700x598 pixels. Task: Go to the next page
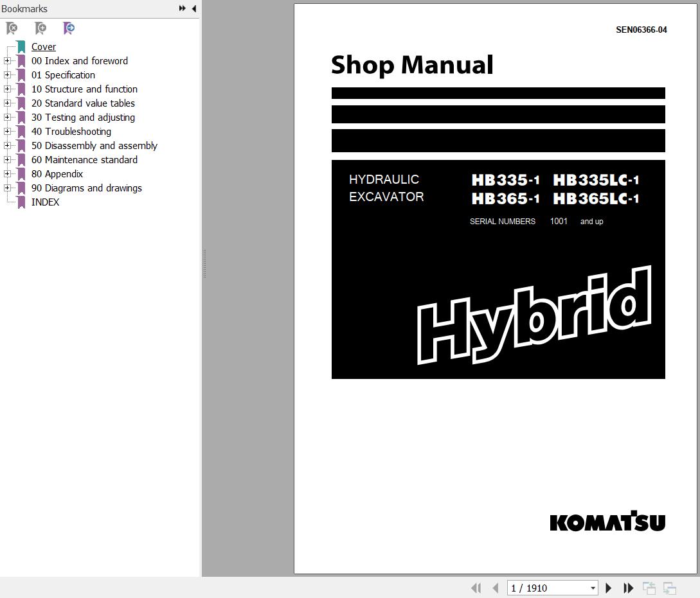click(609, 588)
